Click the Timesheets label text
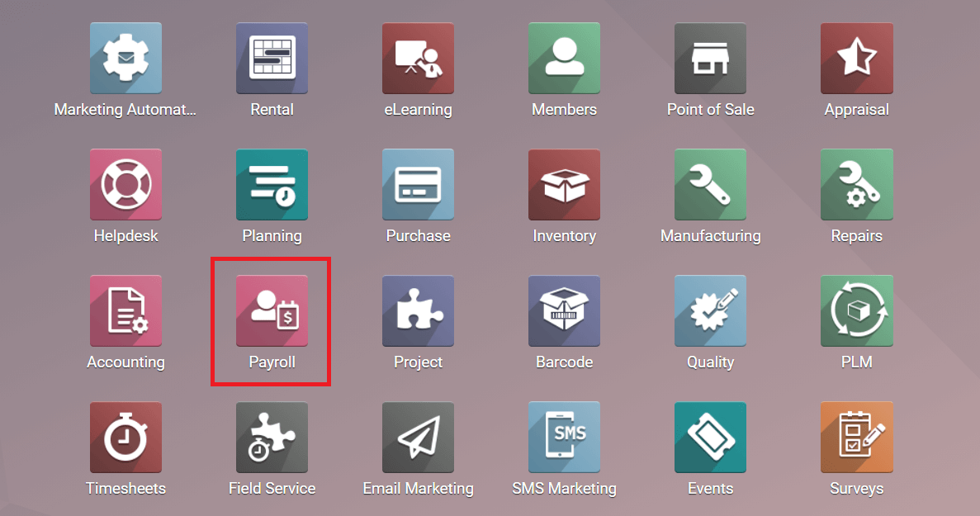This screenshot has width=980, height=516. [125, 488]
